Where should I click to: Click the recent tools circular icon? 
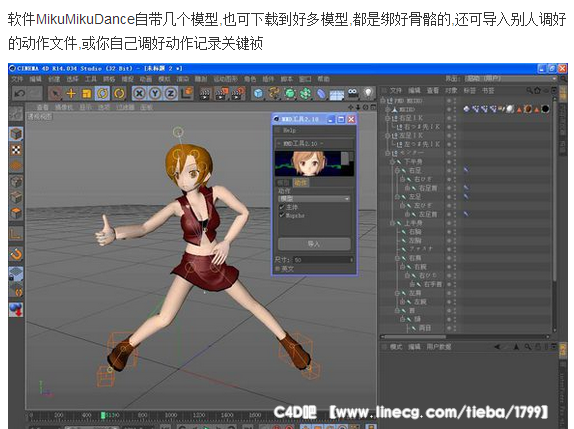pyautogui.click(x=119, y=94)
